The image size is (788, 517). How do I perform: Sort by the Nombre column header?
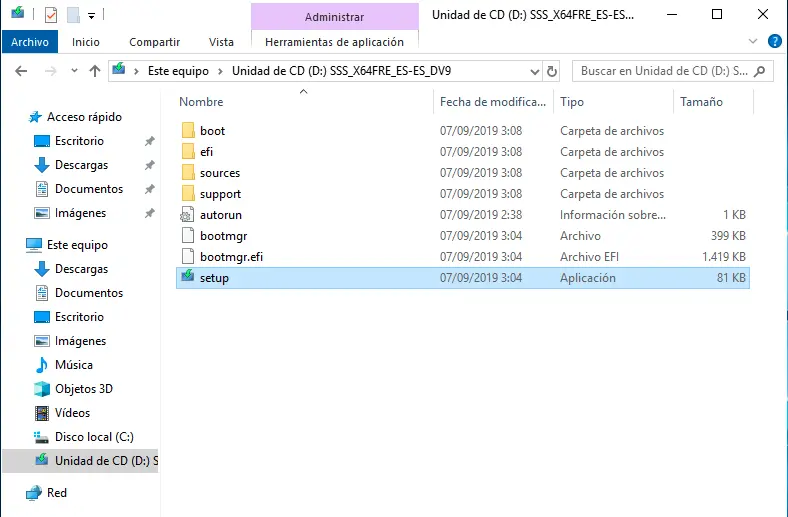pos(201,101)
